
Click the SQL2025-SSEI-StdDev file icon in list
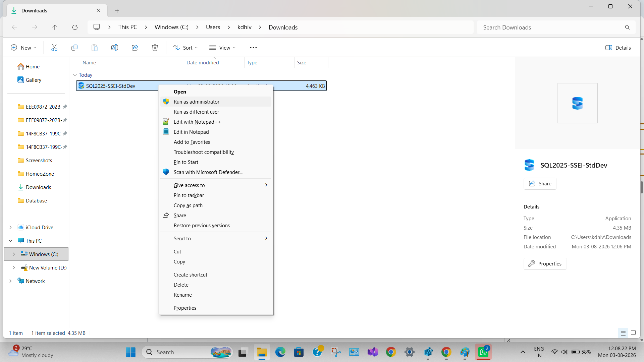pos(81,86)
